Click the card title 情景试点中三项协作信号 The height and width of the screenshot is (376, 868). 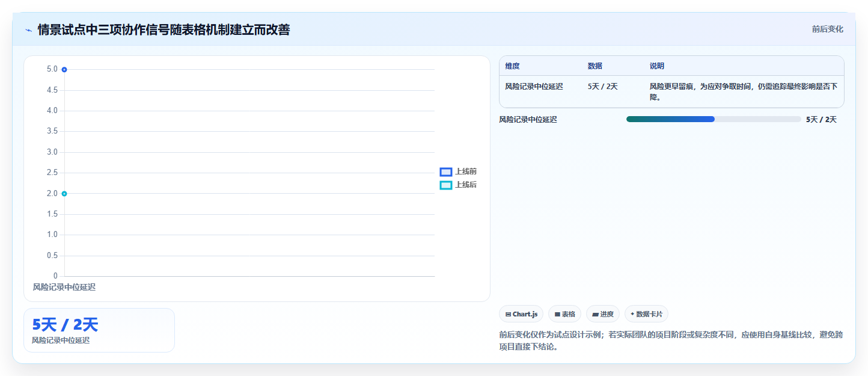164,29
